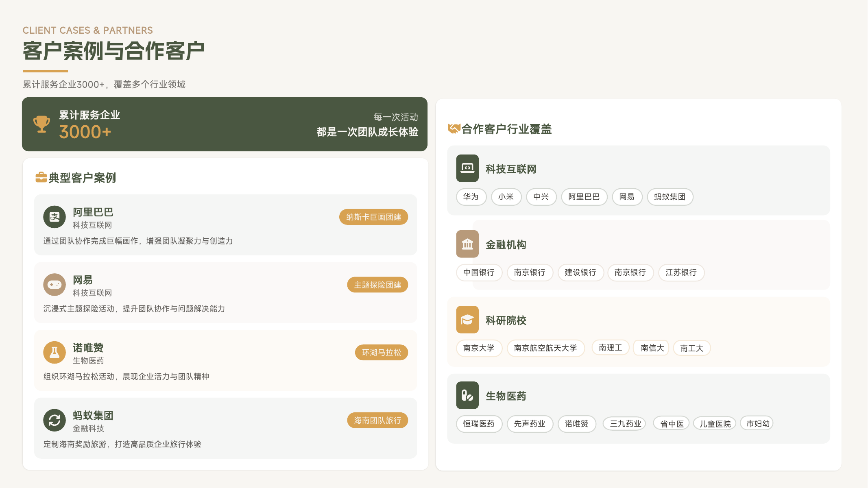Select the 蚂蚁集团 chip under 科技互联网

[x=670, y=197]
